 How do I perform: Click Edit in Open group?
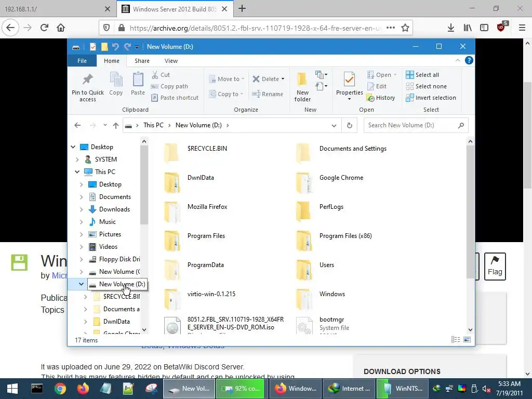pos(377,86)
